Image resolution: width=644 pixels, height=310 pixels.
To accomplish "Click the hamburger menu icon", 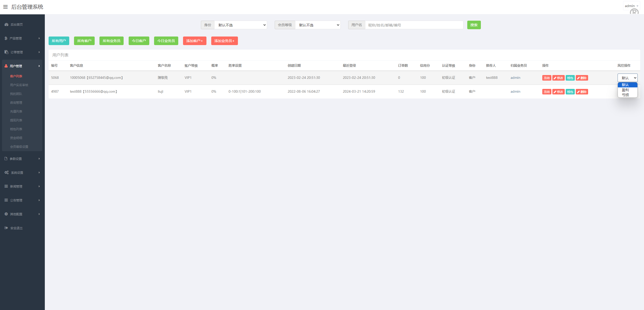I will [5, 7].
